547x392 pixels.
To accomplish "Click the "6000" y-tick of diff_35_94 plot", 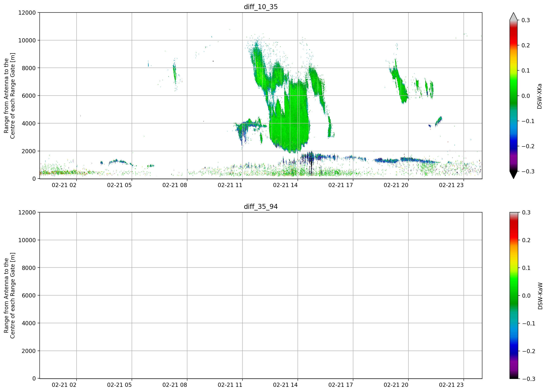I will tap(29, 296).
